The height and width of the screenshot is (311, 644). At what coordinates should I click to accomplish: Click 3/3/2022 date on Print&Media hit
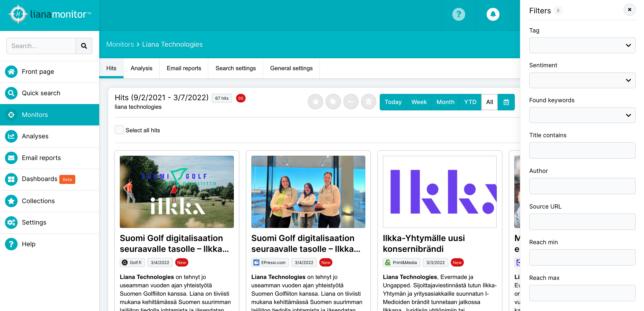[x=435, y=262]
